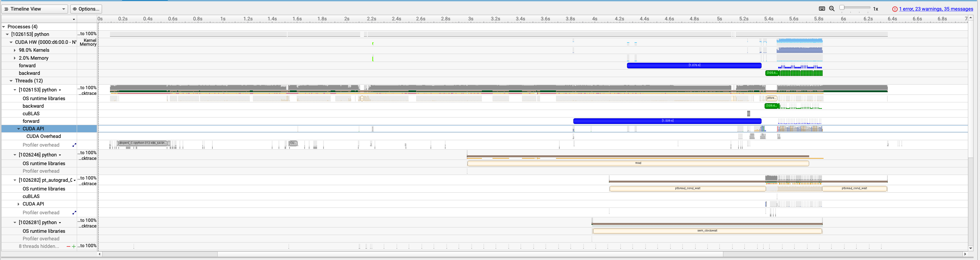Click the red minus icon beside hidden threads
Image resolution: width=980 pixels, height=260 pixels.
[68, 247]
